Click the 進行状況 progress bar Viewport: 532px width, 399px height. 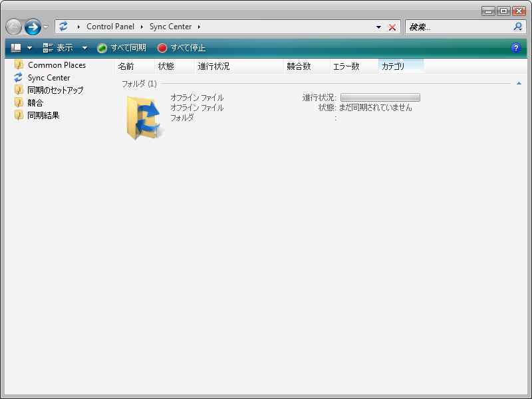380,98
